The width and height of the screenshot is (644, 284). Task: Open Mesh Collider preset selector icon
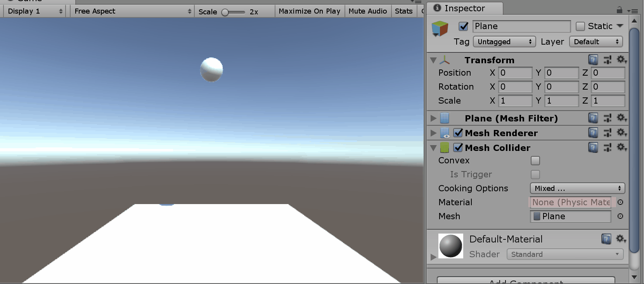click(607, 148)
